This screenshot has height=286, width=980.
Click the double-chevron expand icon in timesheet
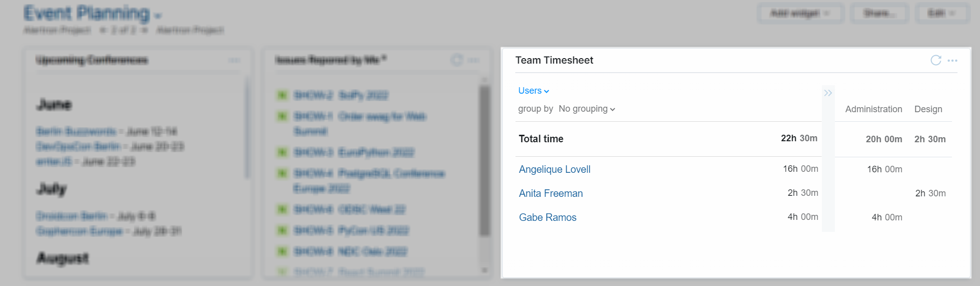(828, 93)
